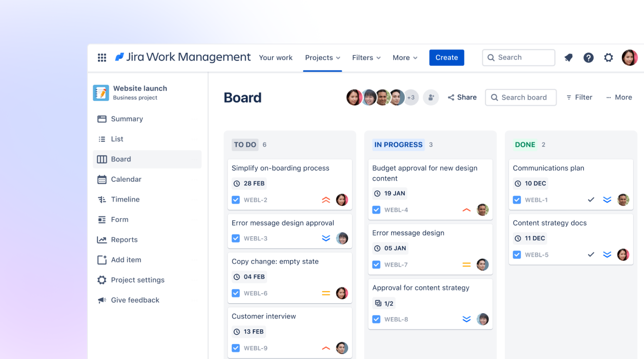This screenshot has width=644, height=359.
Task: Click Give feedback in the sidebar
Action: pos(147,300)
